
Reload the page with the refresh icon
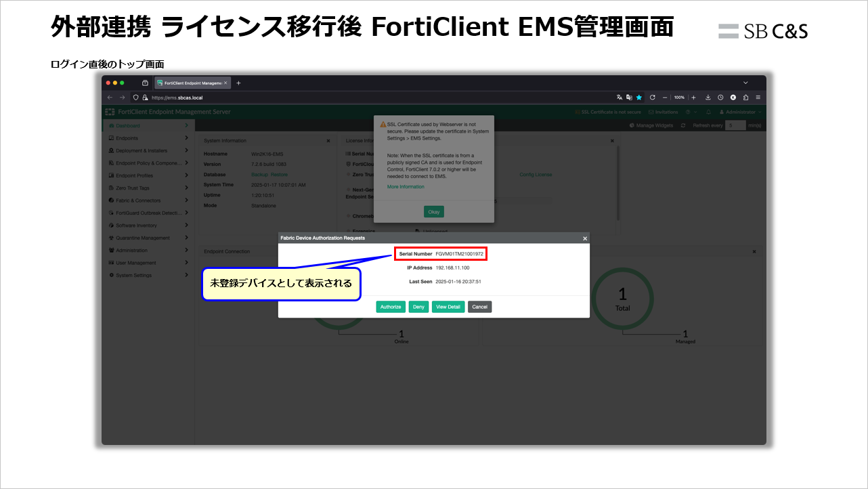[x=653, y=98]
